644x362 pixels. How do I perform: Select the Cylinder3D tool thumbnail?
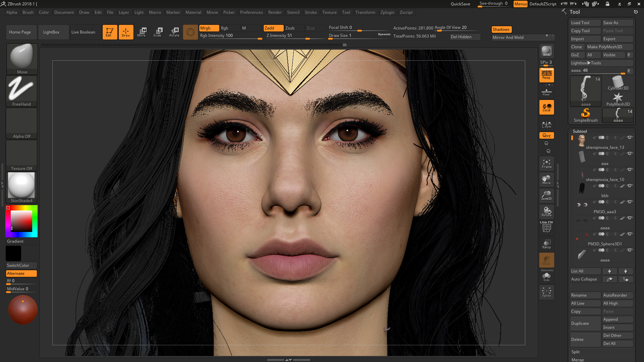coord(618,83)
